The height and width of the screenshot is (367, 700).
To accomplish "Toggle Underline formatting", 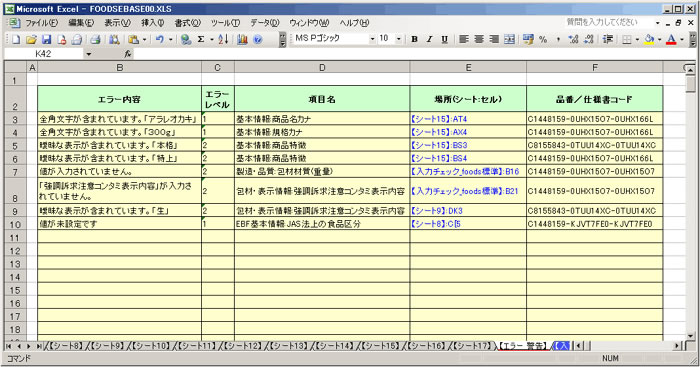I will (444, 39).
